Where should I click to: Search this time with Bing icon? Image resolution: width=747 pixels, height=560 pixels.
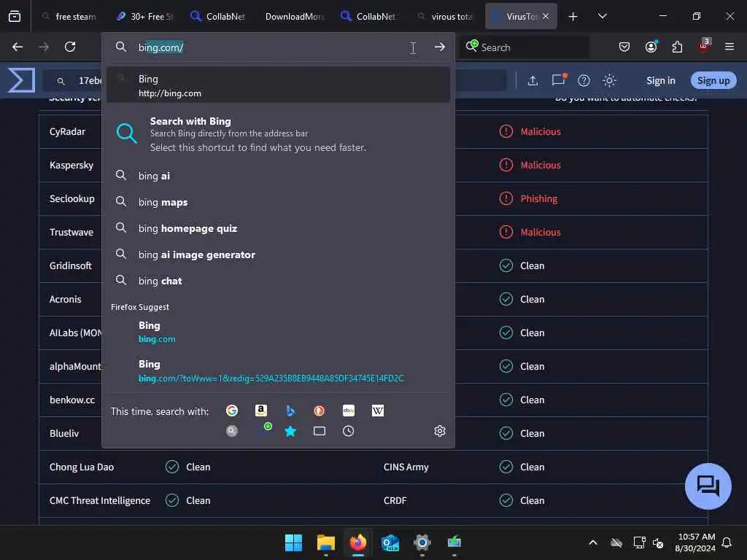point(290,411)
